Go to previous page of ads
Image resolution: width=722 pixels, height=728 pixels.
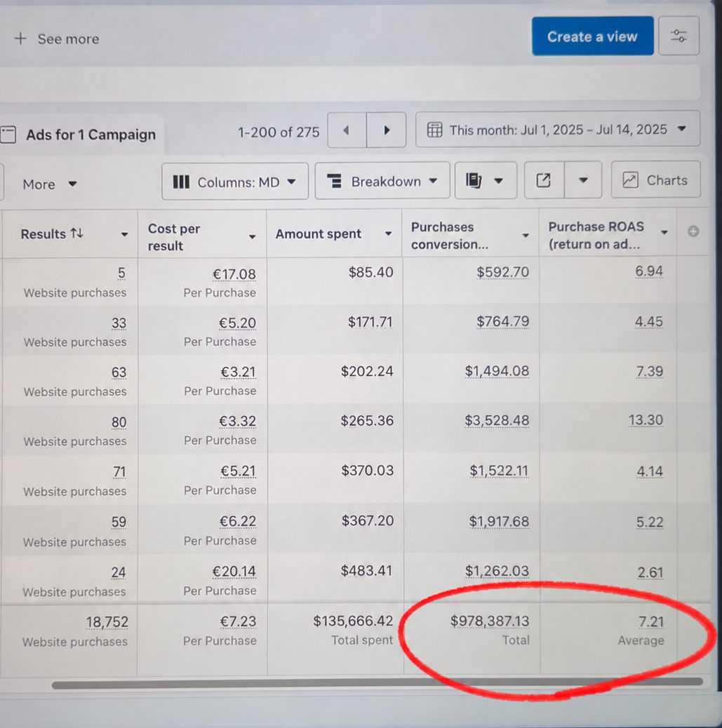[x=347, y=130]
